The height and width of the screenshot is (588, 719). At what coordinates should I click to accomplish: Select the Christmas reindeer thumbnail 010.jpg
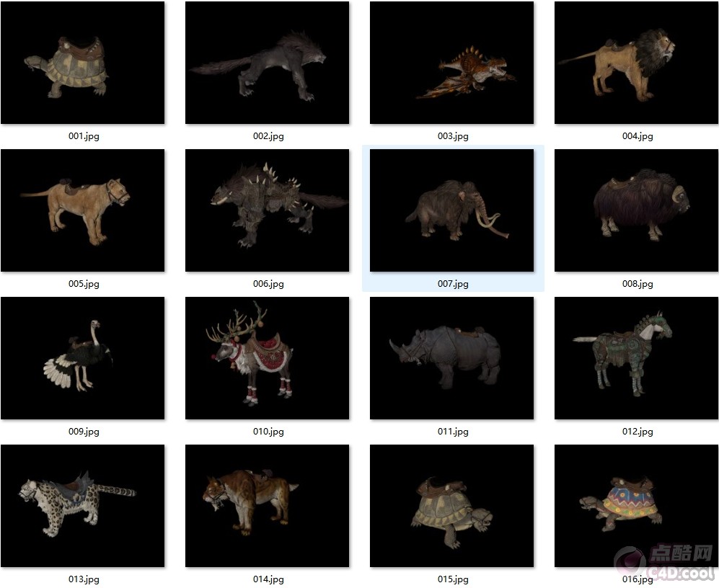[x=268, y=358]
